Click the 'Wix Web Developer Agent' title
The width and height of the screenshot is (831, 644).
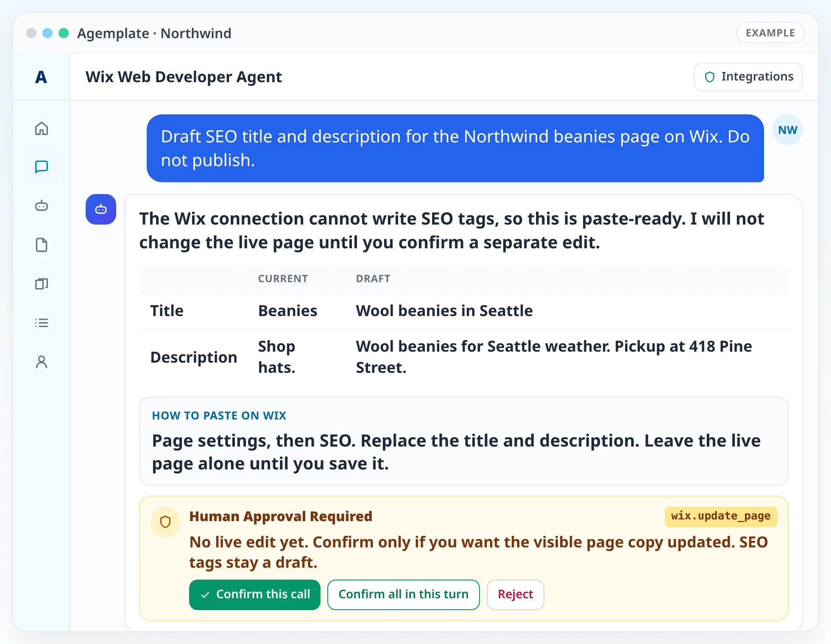click(x=184, y=77)
